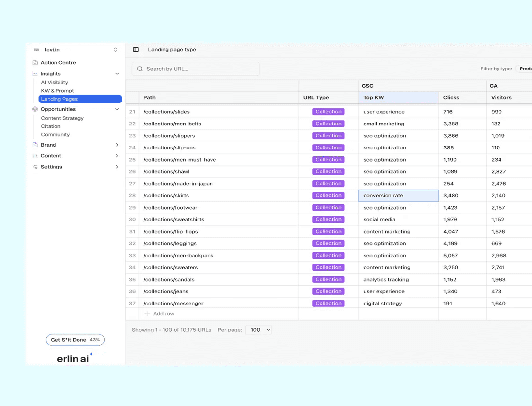
Task: Open the levi.in workspace switcher
Action: point(76,50)
